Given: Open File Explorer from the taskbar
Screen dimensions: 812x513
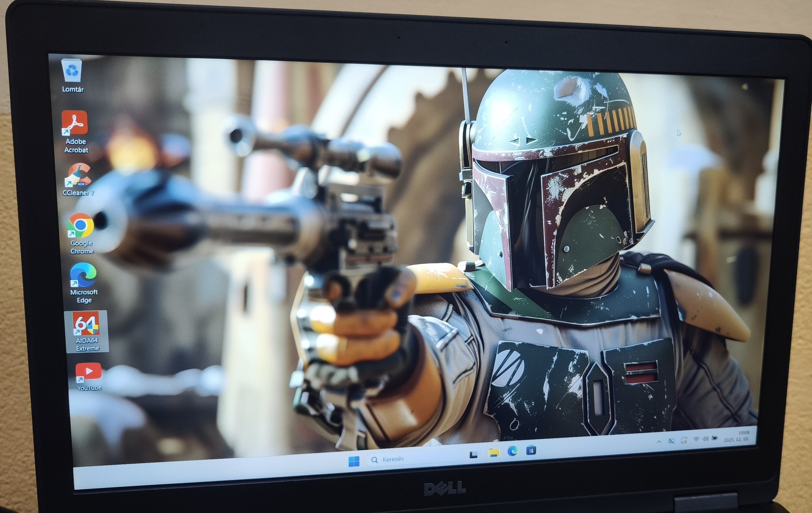Looking at the screenshot, I should pyautogui.click(x=493, y=453).
